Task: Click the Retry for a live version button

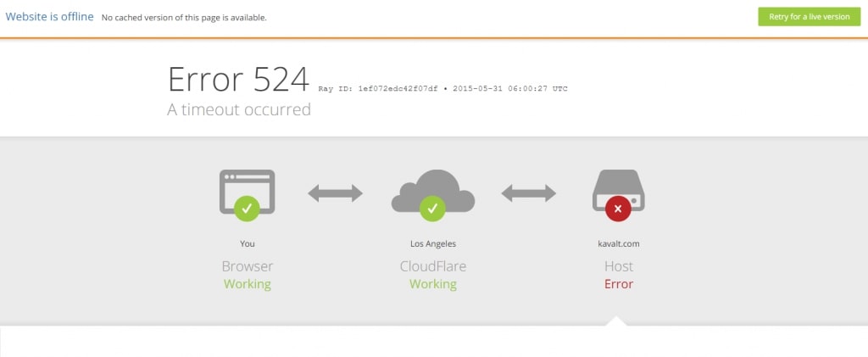Action: pyautogui.click(x=809, y=17)
